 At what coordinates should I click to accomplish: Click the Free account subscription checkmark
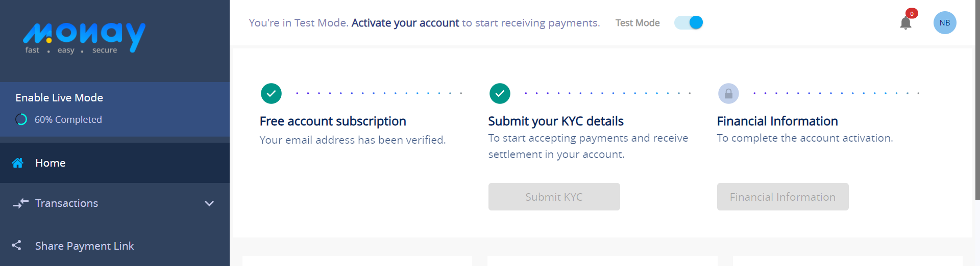[x=271, y=94]
